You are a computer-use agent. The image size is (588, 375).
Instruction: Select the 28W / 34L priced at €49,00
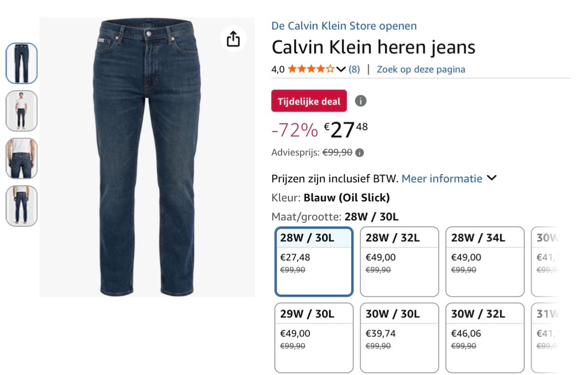(485, 262)
